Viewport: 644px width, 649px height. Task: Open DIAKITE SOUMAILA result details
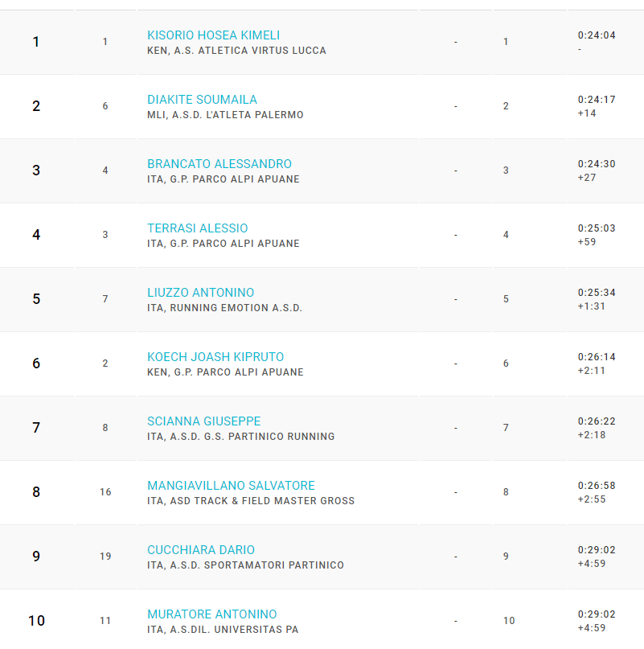203,100
